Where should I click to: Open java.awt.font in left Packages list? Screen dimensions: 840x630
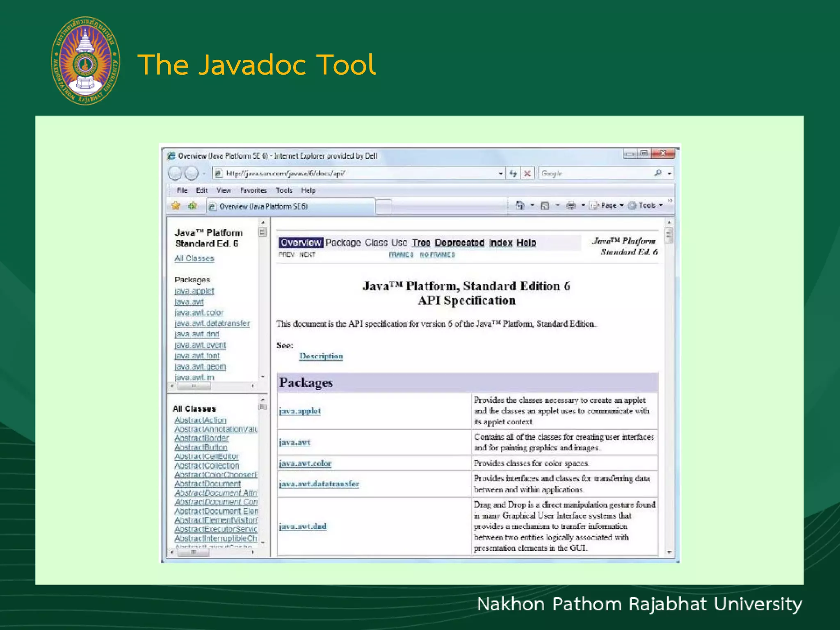pos(197,356)
